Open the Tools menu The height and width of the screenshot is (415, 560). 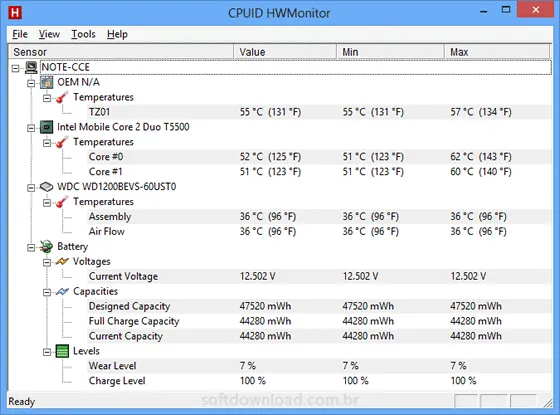pyautogui.click(x=83, y=34)
